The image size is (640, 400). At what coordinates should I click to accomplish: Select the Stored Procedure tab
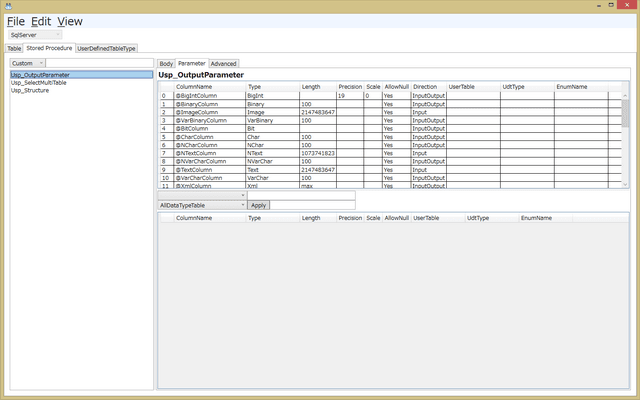[x=49, y=48]
